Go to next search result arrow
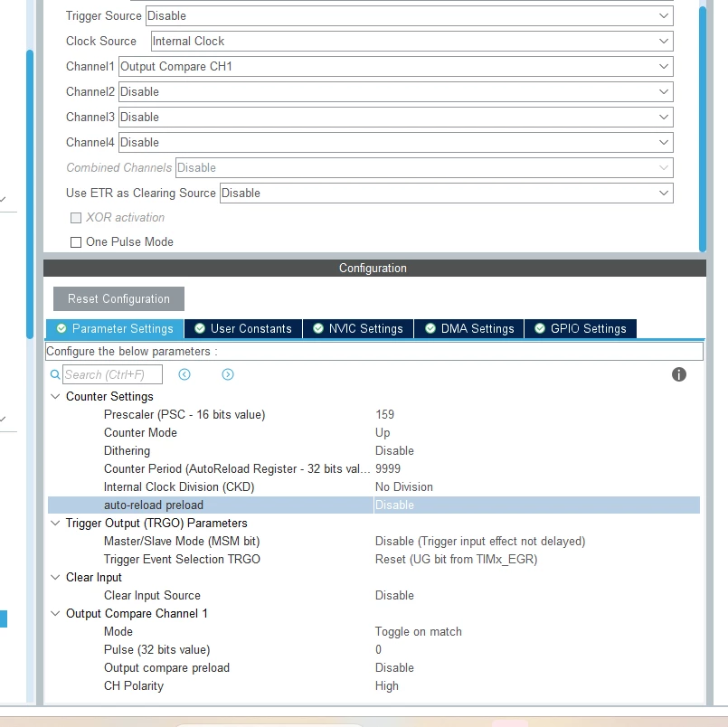 click(x=228, y=374)
